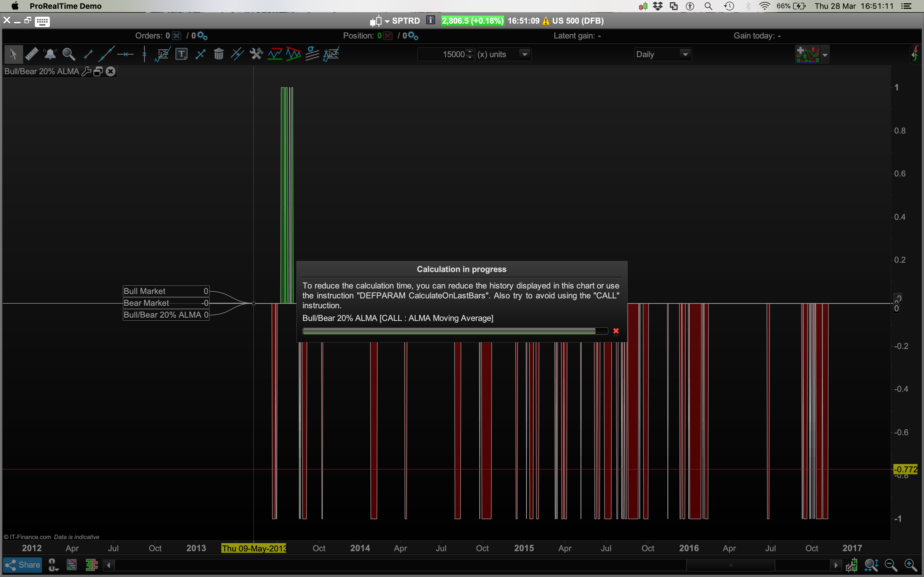924x577 pixels.
Task: Cancel the calculation with red X
Action: click(616, 331)
